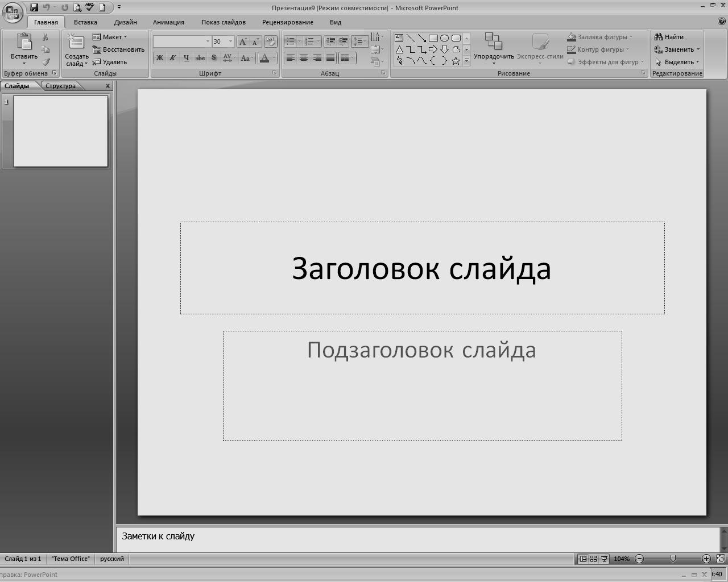Center text alignment
728x582 pixels.
pos(304,58)
